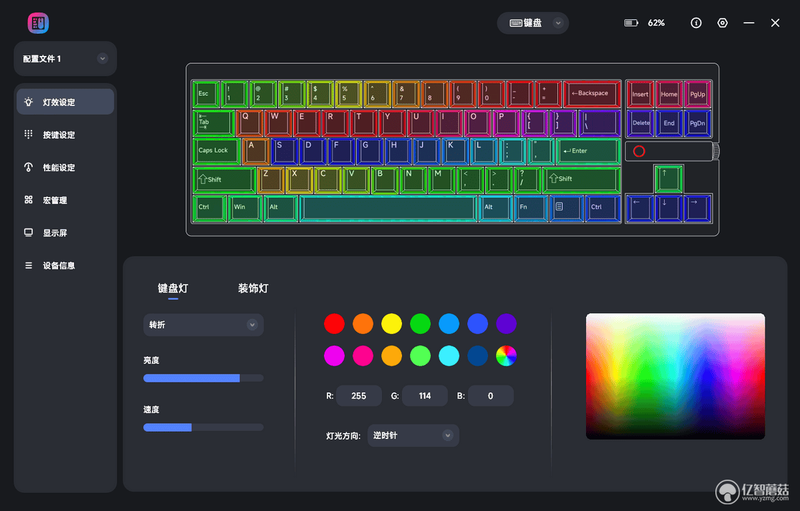
Task: Open settings via the gear icon
Action: point(722,23)
